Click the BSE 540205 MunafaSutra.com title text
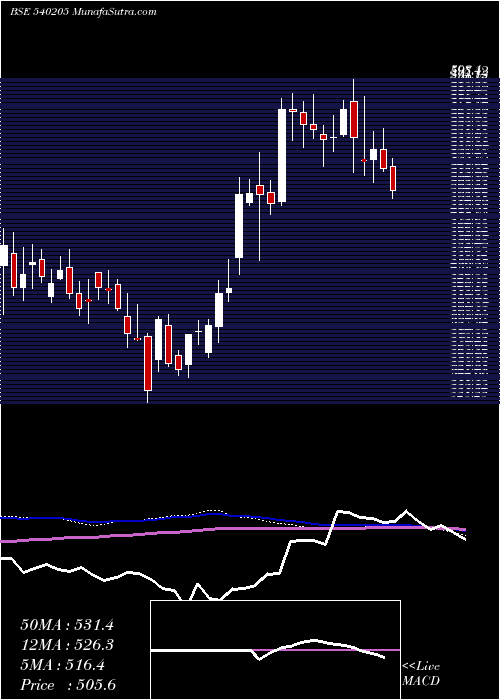Image resolution: width=500 pixels, height=700 pixels. (x=83, y=12)
